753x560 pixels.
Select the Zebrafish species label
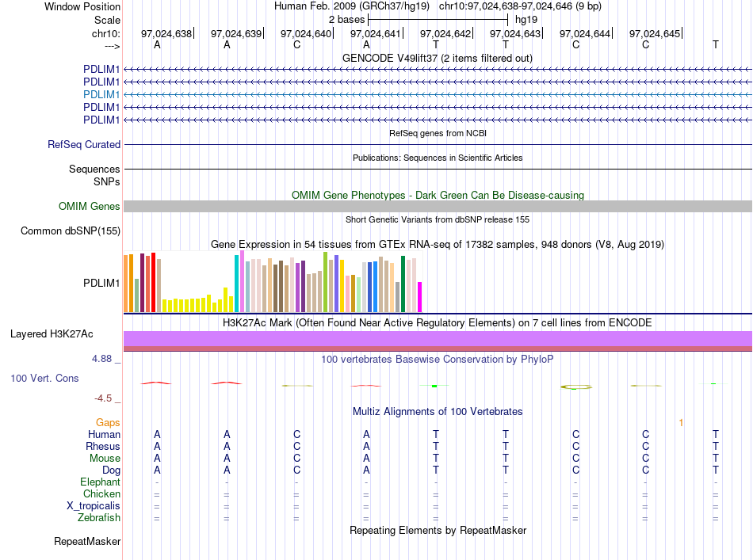click(x=99, y=518)
